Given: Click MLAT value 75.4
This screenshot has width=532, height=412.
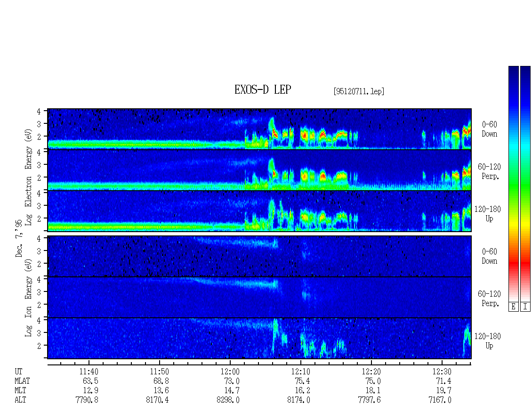Looking at the screenshot, I should pos(302,381).
